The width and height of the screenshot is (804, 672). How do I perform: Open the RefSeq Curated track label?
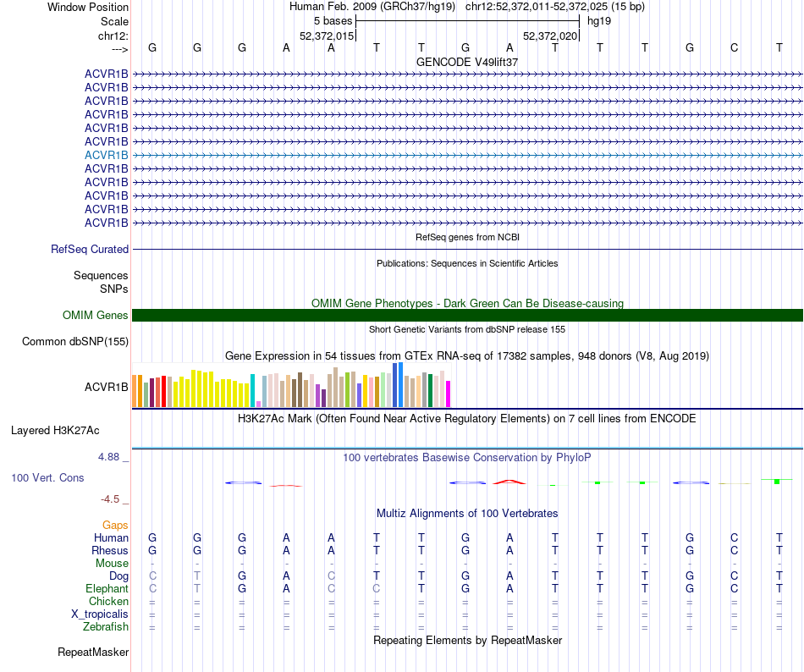90,249
